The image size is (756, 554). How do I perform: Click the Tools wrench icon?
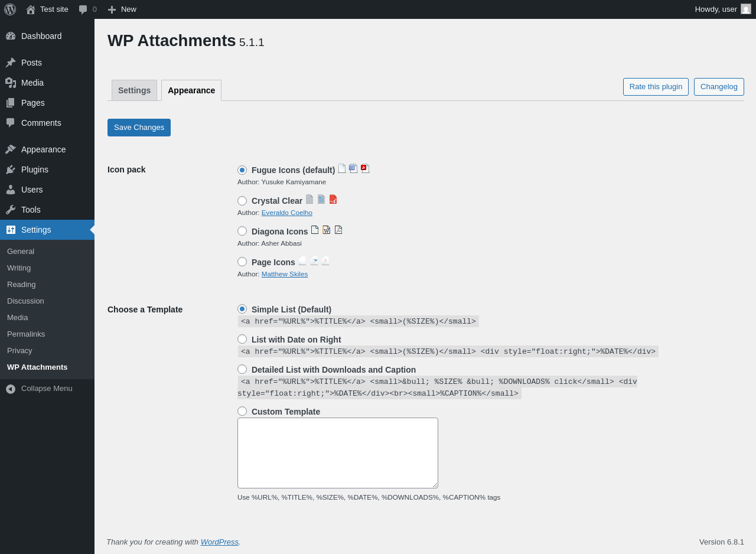pos(11,210)
